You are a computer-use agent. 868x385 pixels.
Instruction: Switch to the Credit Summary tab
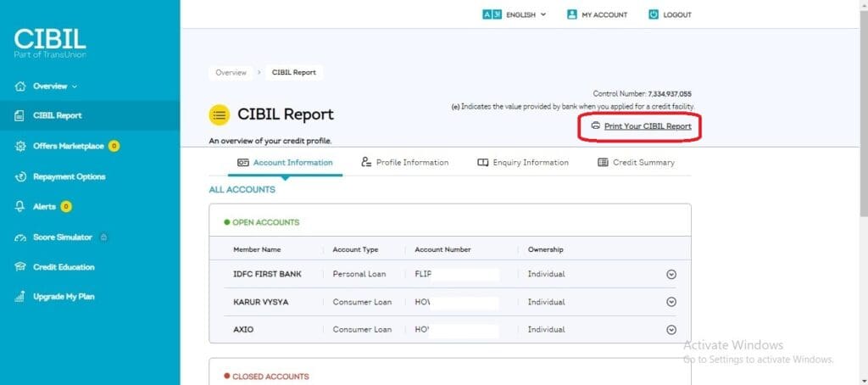pos(636,163)
